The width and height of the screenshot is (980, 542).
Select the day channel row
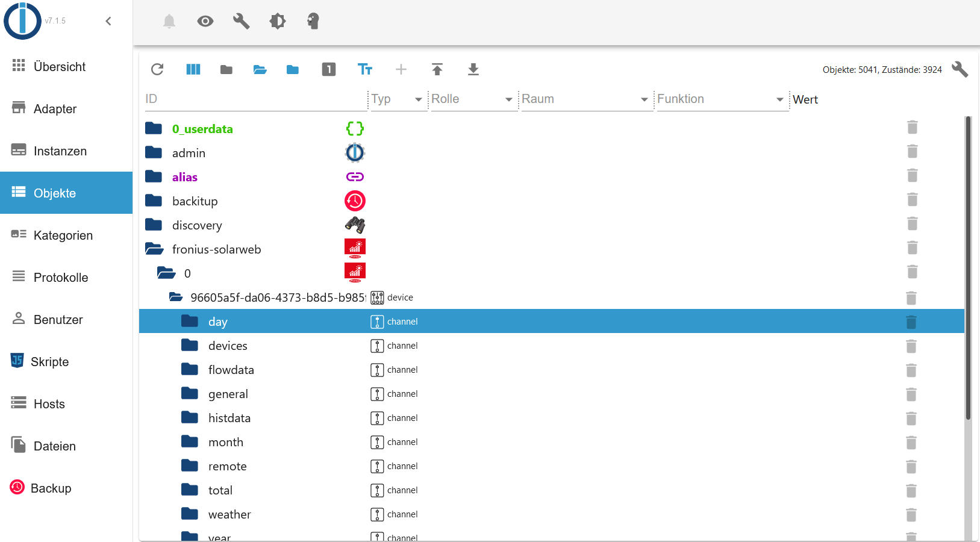(x=552, y=321)
